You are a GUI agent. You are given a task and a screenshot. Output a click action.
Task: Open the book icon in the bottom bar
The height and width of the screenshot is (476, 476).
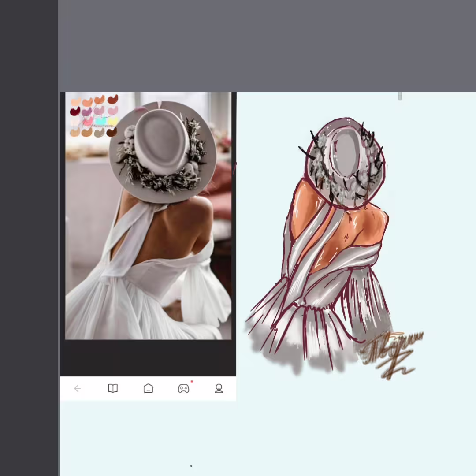pyautogui.click(x=113, y=388)
